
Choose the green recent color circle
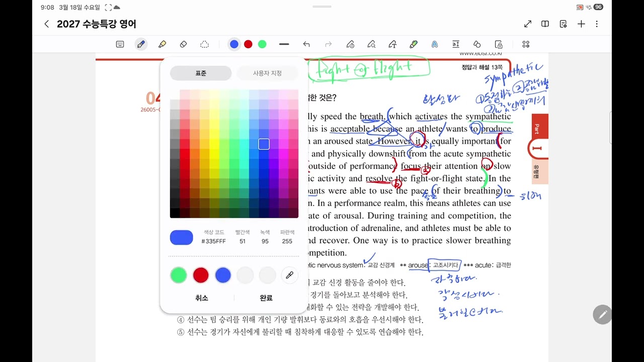179,275
